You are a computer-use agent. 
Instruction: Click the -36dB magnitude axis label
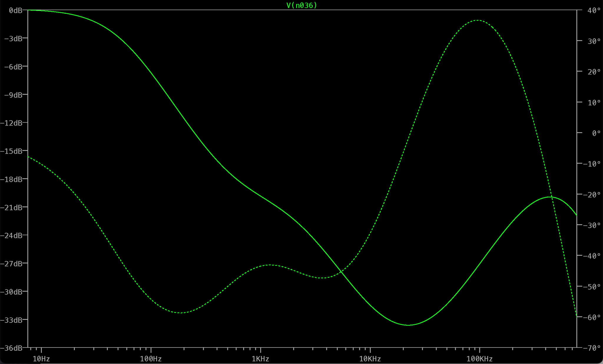click(11, 348)
